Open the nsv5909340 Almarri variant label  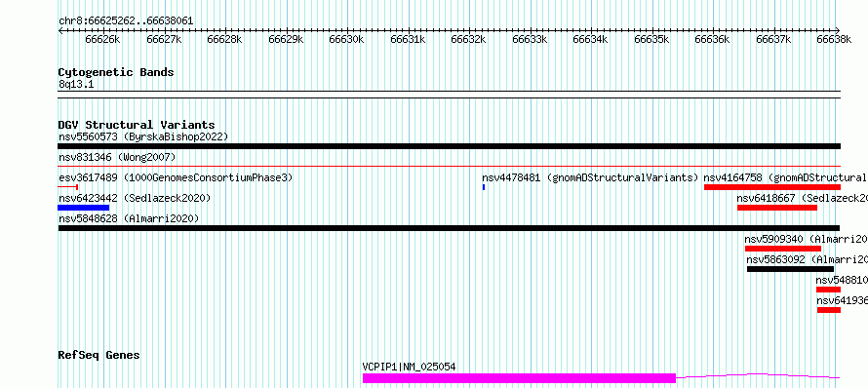coord(806,240)
